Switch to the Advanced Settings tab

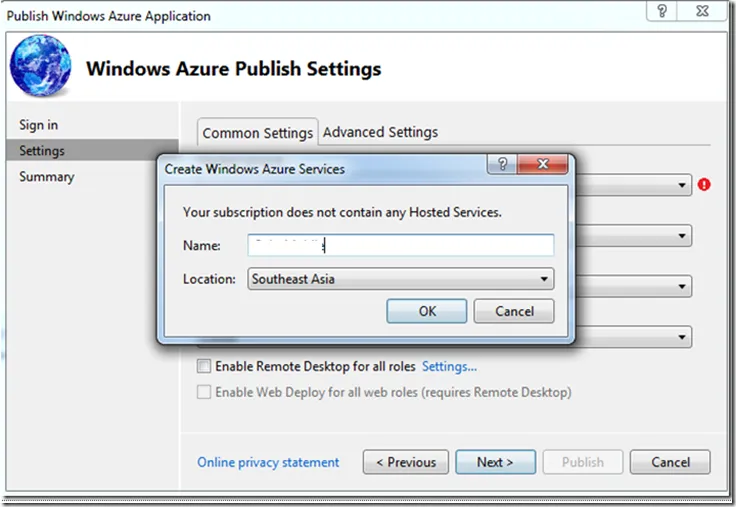pos(380,132)
